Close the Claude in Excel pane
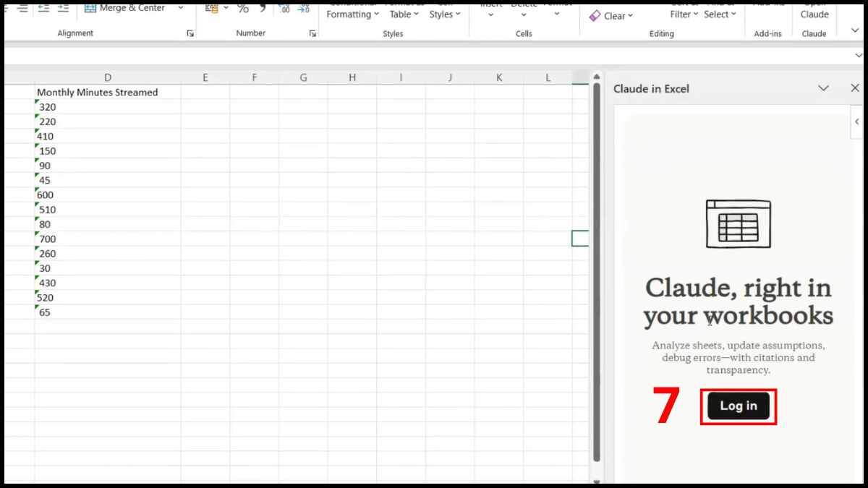The width and height of the screenshot is (868, 488). [x=854, y=88]
